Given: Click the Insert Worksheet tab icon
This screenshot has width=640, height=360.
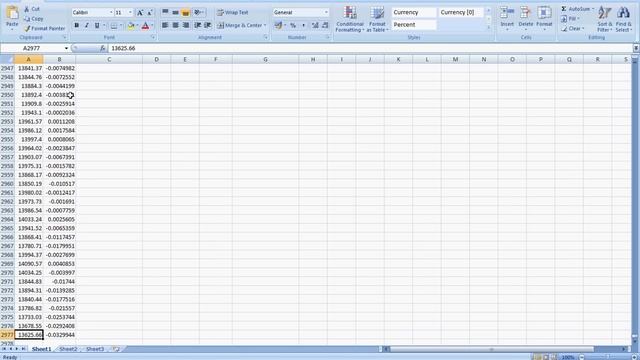Looking at the screenshot, I should coord(116,349).
